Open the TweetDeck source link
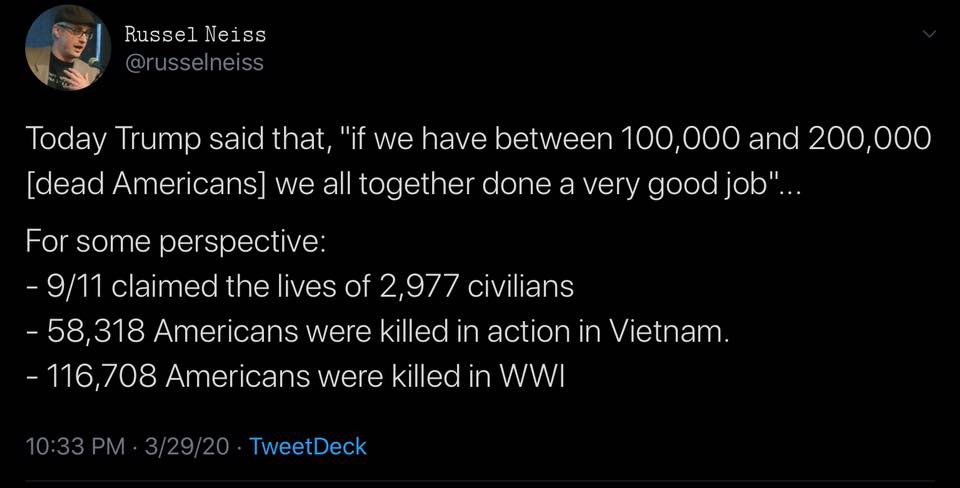Image resolution: width=960 pixels, height=488 pixels. (x=307, y=446)
